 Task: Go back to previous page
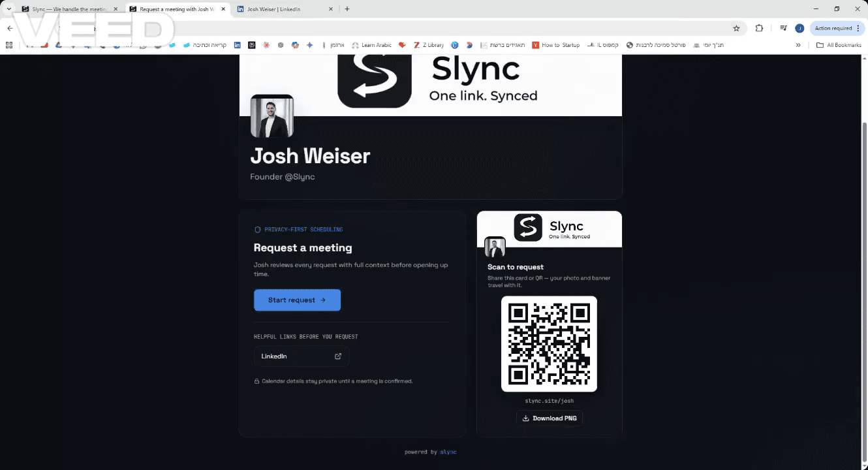[x=10, y=28]
